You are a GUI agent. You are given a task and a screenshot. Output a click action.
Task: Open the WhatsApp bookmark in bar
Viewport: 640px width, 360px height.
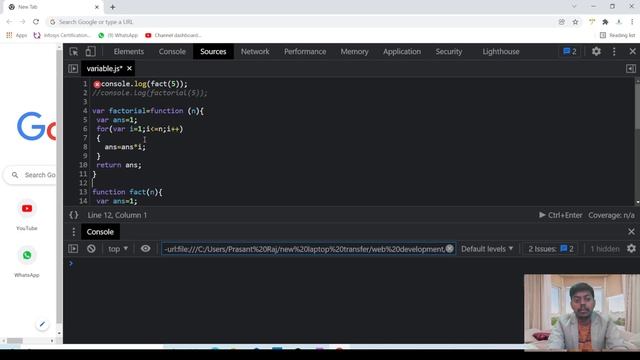pos(118,36)
